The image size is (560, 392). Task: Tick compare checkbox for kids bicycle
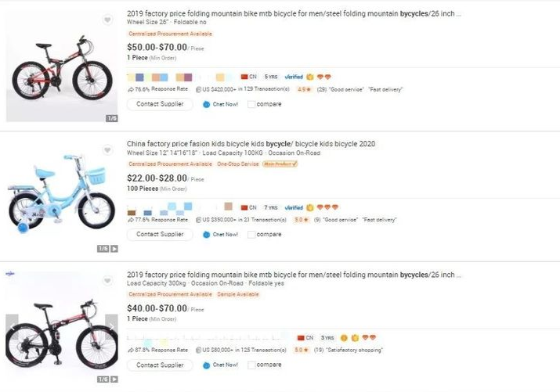[x=251, y=235]
